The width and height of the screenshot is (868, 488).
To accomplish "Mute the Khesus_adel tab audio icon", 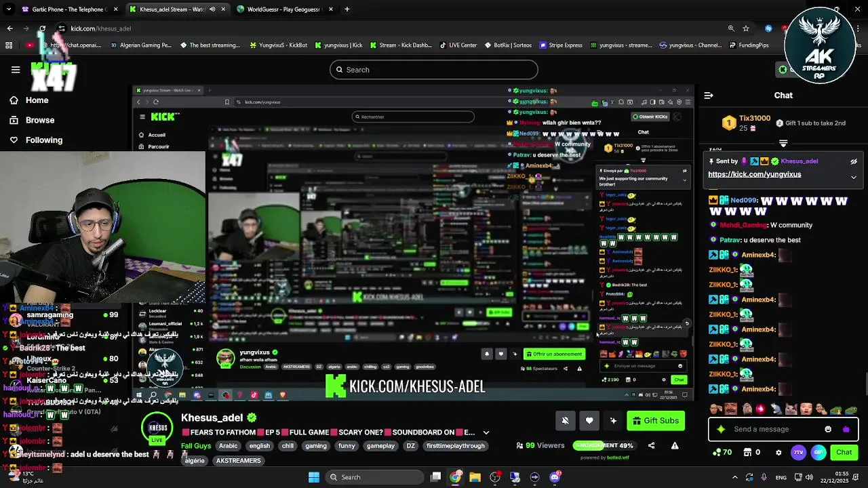I will coord(212,9).
